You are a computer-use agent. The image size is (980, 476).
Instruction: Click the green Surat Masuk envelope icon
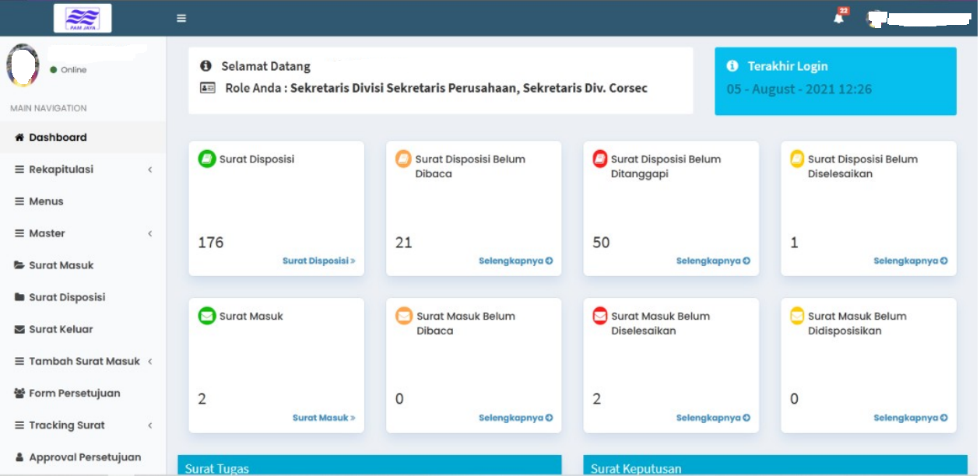tap(207, 316)
